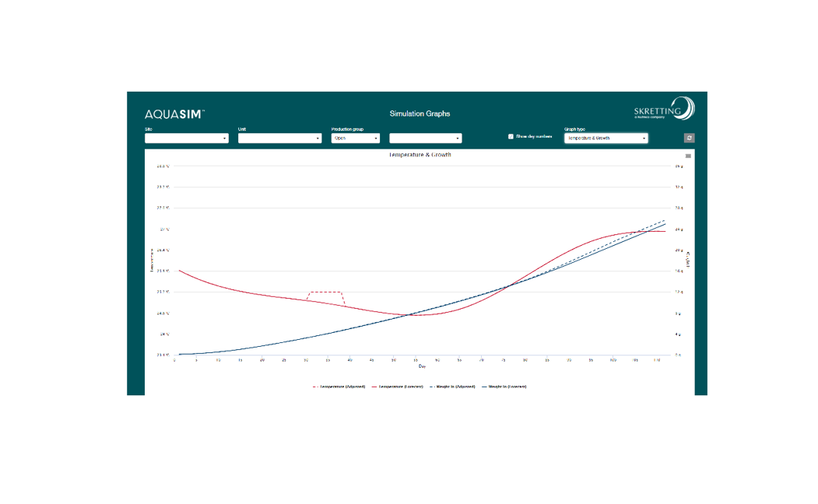
Task: Click the Temperature & Growth chart title
Action: [420, 155]
